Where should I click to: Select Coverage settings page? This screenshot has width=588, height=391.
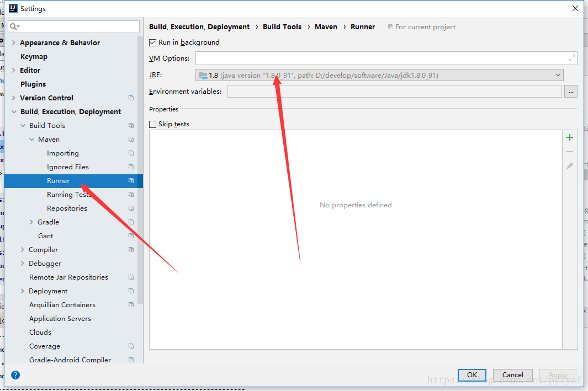(x=45, y=346)
